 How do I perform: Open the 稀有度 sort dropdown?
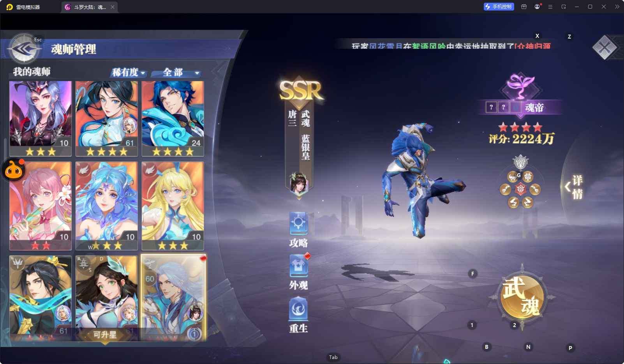point(129,72)
